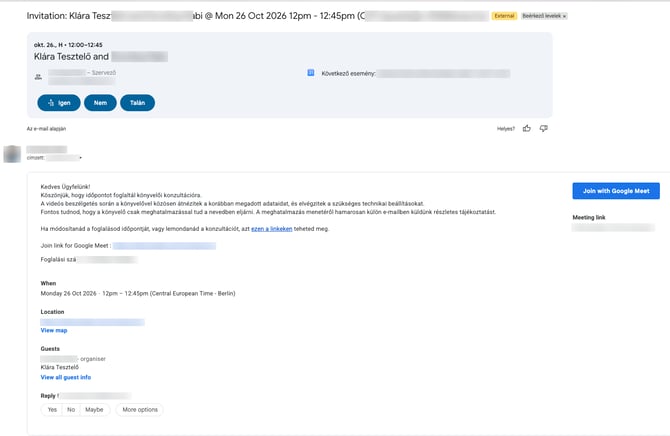Reply Yes at the bottom of email

[52, 409]
